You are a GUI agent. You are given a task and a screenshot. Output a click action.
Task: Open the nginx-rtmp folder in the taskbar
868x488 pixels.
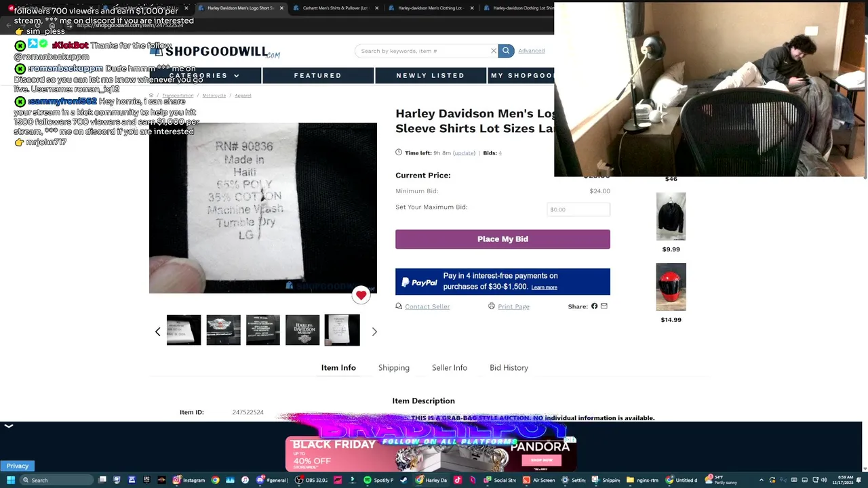[x=642, y=480]
